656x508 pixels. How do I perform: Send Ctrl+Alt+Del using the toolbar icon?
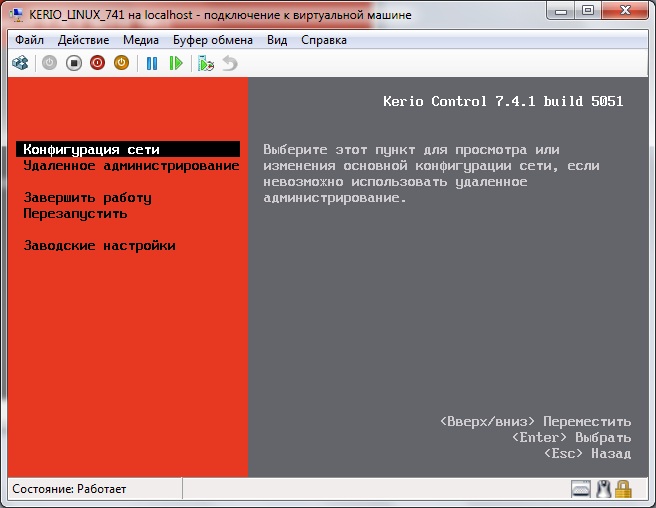20,63
